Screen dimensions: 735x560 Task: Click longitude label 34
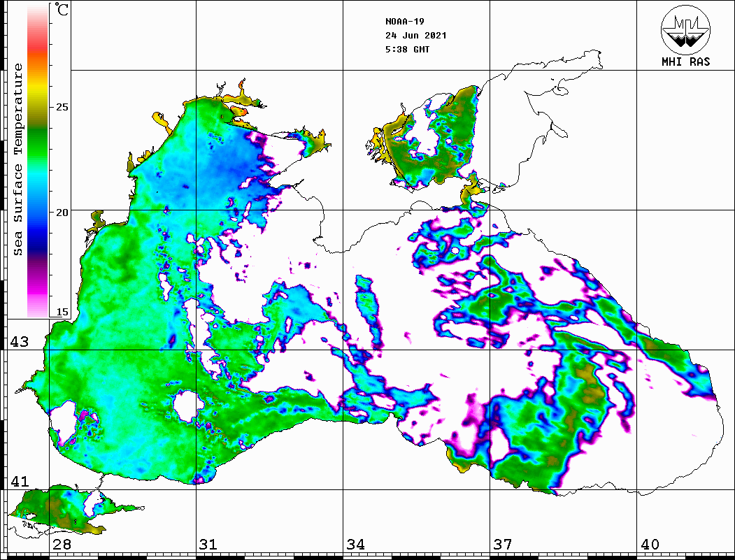[355, 545]
